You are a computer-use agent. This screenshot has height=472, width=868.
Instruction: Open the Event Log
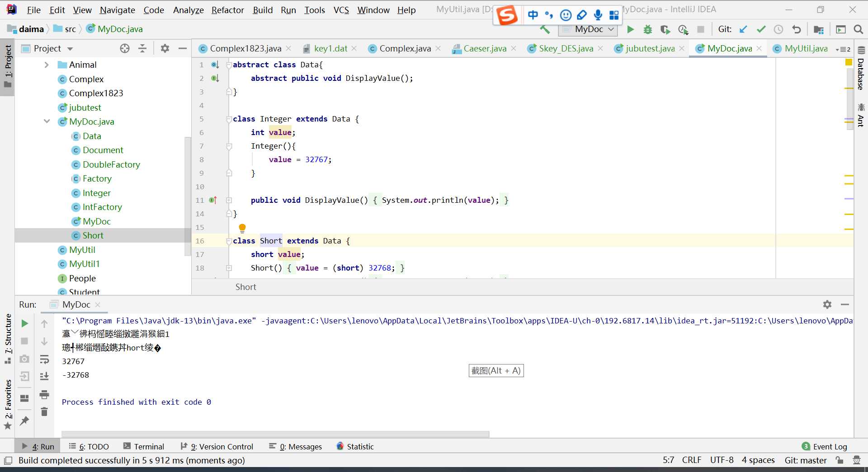pos(825,446)
